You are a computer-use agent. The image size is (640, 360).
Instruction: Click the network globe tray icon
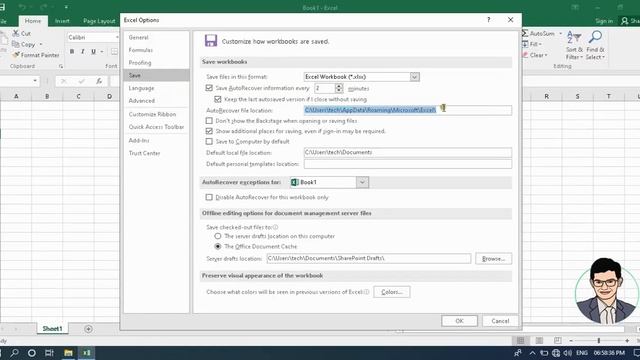(556, 353)
